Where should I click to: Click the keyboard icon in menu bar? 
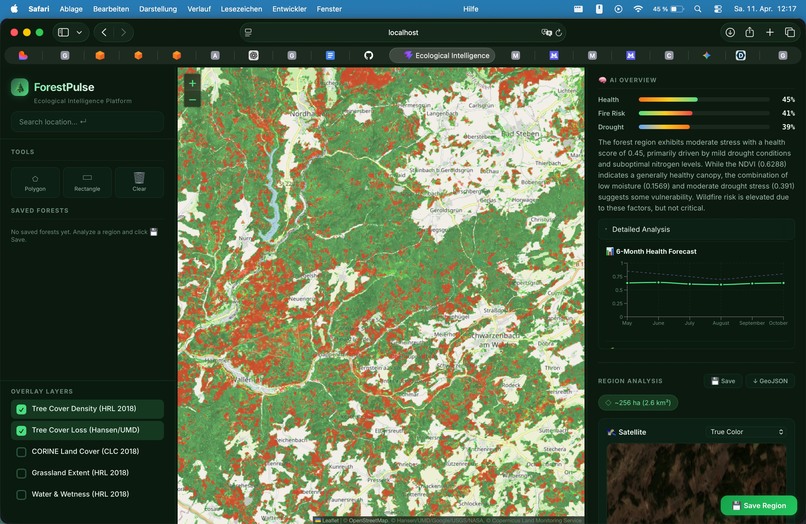point(578,9)
